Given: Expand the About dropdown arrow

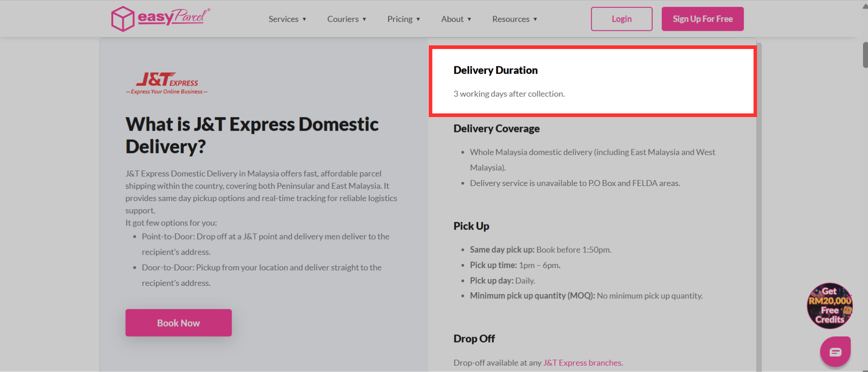Looking at the screenshot, I should (x=469, y=20).
